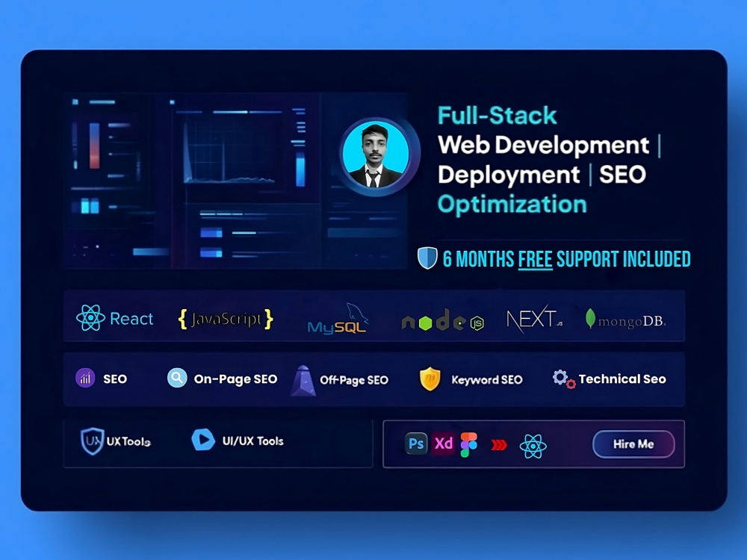747x560 pixels.
Task: Click the React logo in tech row
Action: (115, 318)
